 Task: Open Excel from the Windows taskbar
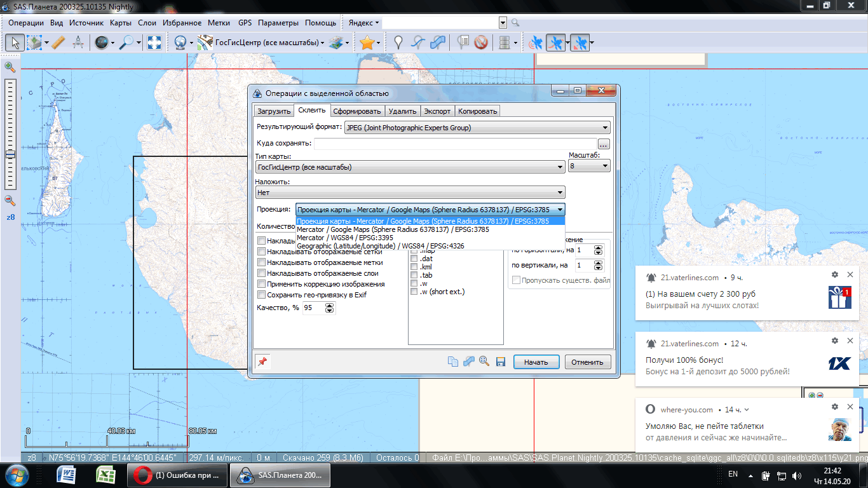pyautogui.click(x=105, y=475)
